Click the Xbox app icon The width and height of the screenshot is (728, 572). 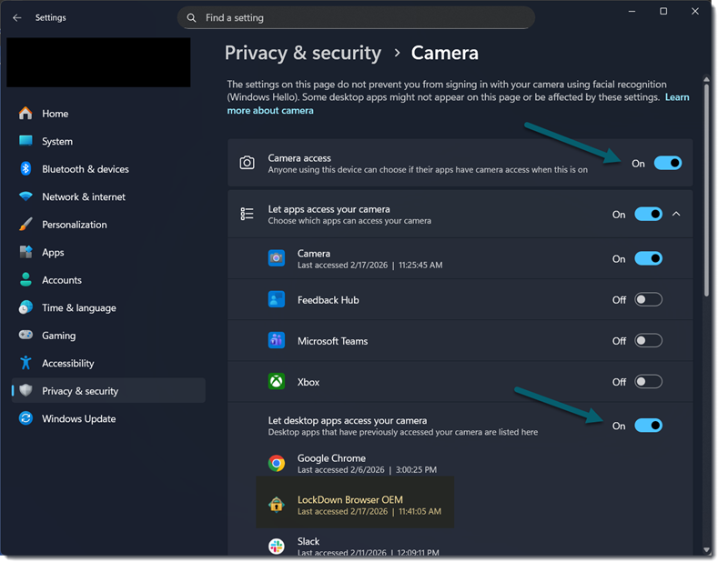coord(277,382)
